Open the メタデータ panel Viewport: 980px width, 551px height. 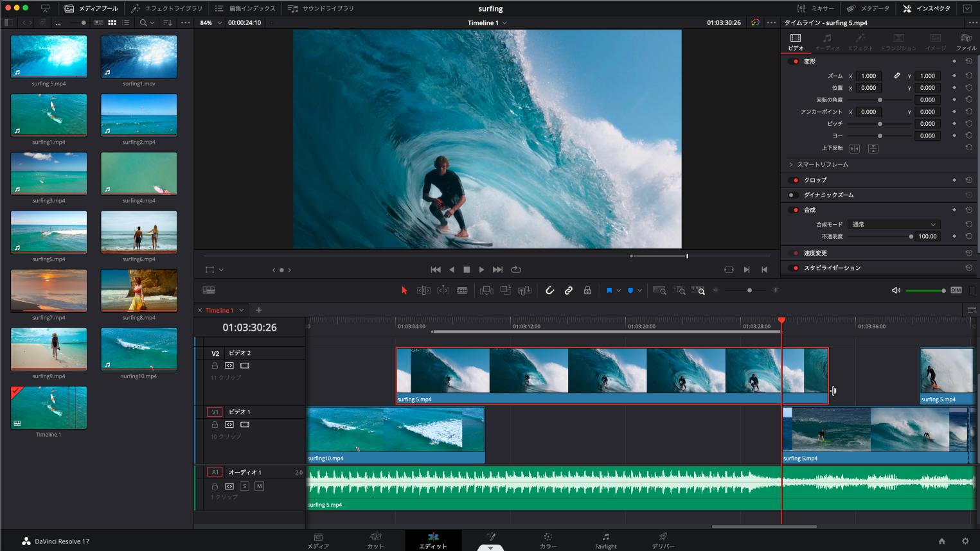click(x=868, y=8)
